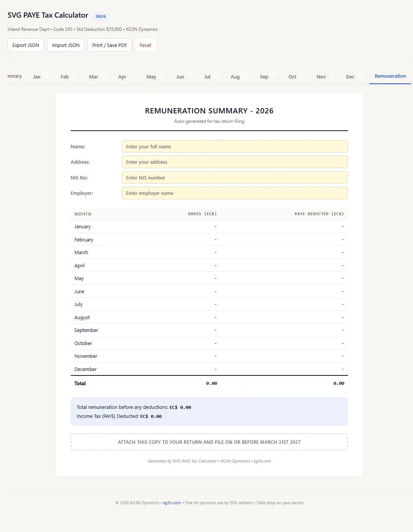The width and height of the screenshot is (413, 532).
Task: Select the February row label
Action: [x=84, y=240]
